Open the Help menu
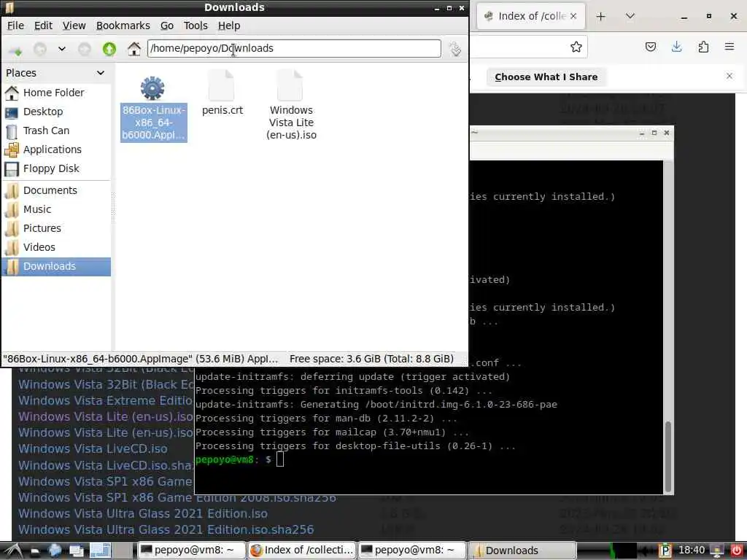Viewport: 747px width, 560px height. [229, 26]
